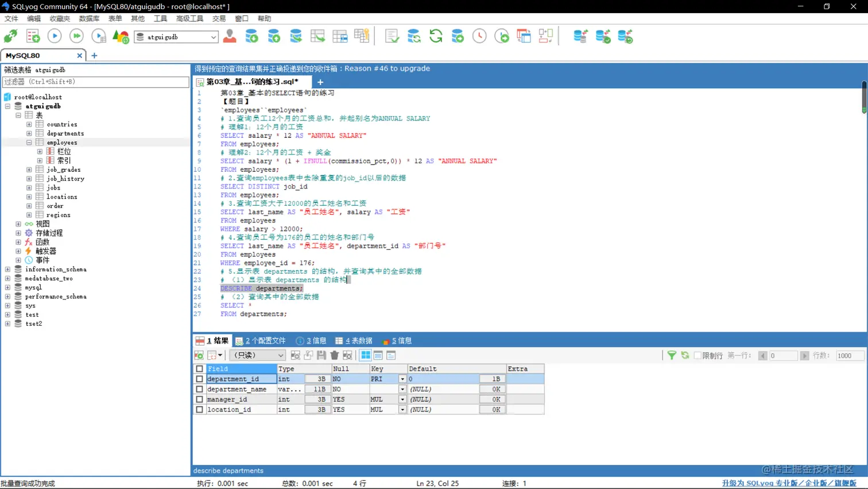The width and height of the screenshot is (868, 489).
Task: Check the header select-all checkbox
Action: tap(199, 369)
